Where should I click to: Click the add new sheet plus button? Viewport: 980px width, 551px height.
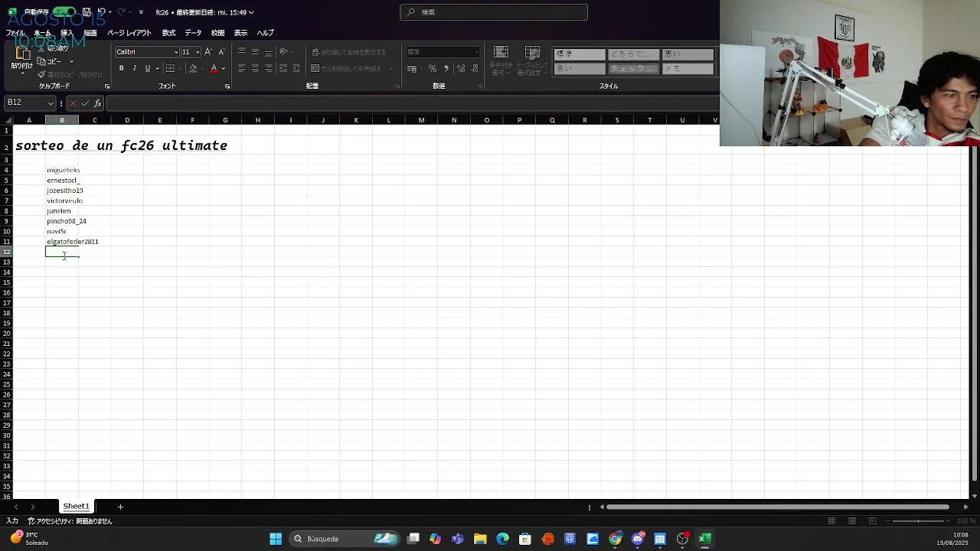coord(120,507)
